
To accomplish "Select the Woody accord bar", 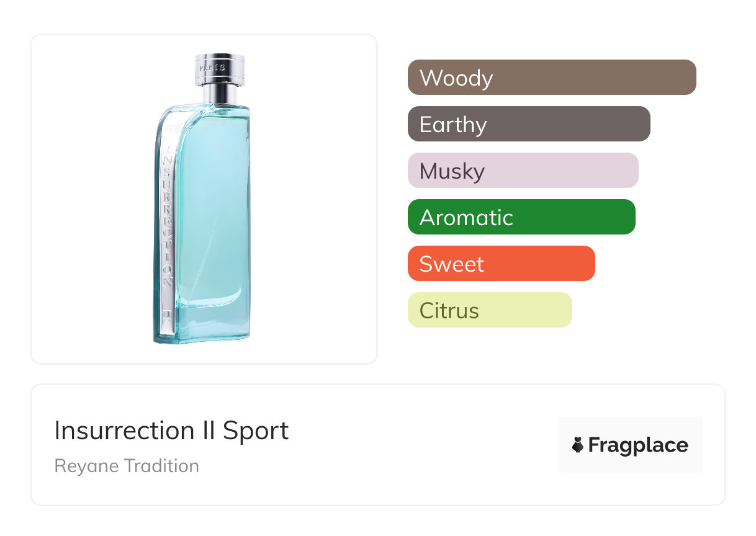I will tap(552, 78).
